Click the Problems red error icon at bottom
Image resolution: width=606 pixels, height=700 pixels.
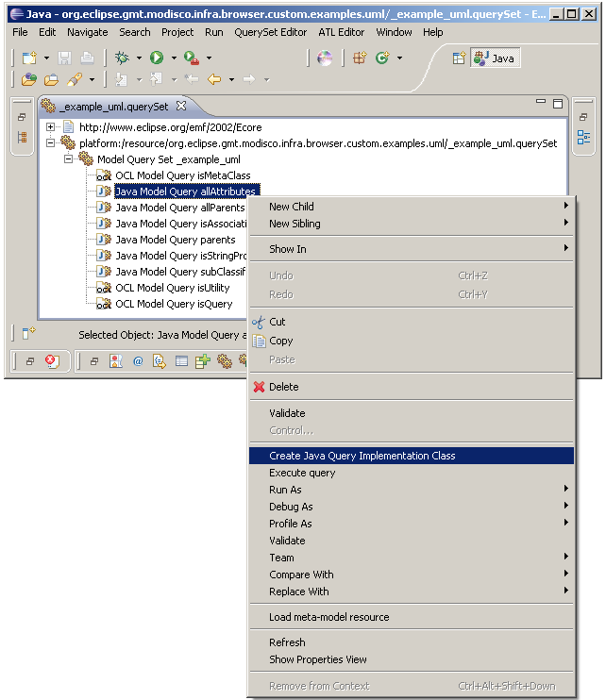pos(52,361)
